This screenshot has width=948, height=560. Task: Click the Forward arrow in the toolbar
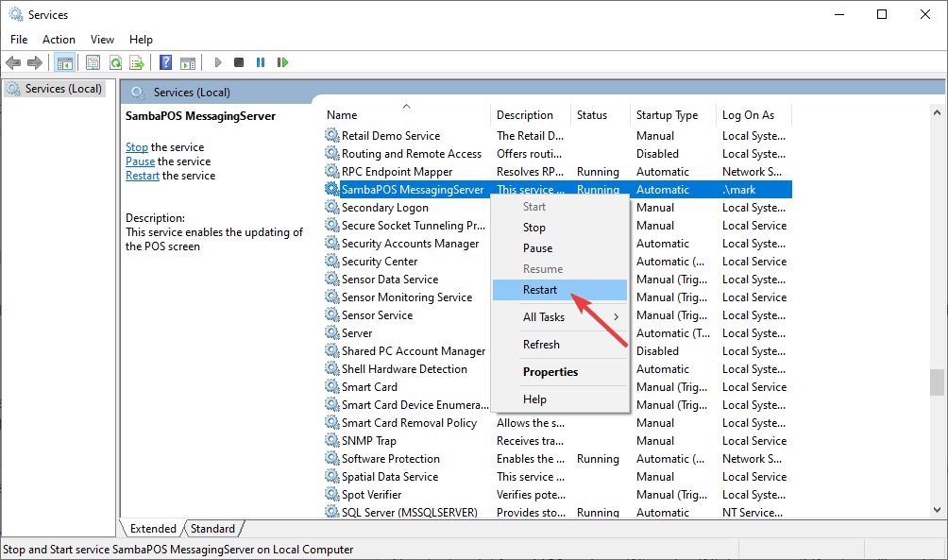click(35, 62)
